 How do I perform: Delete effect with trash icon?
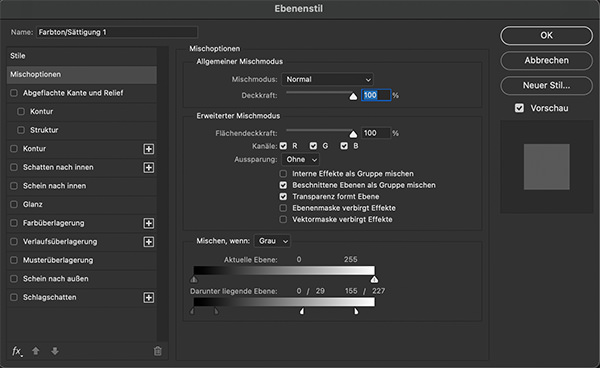click(x=158, y=351)
